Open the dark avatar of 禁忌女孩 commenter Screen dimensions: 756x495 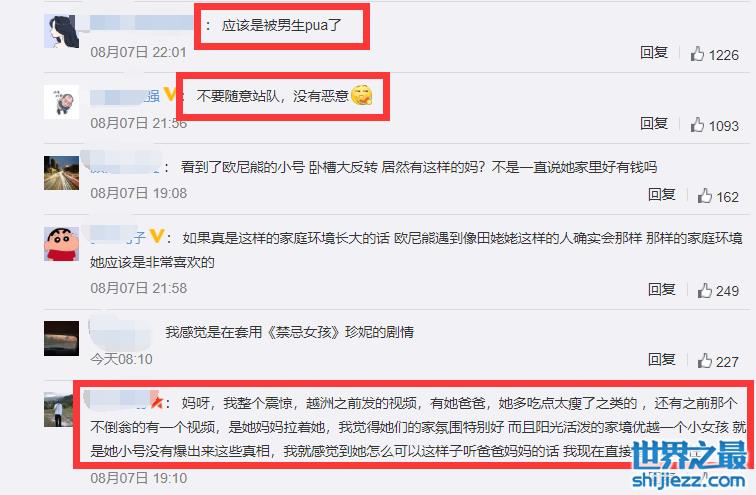pos(61,338)
